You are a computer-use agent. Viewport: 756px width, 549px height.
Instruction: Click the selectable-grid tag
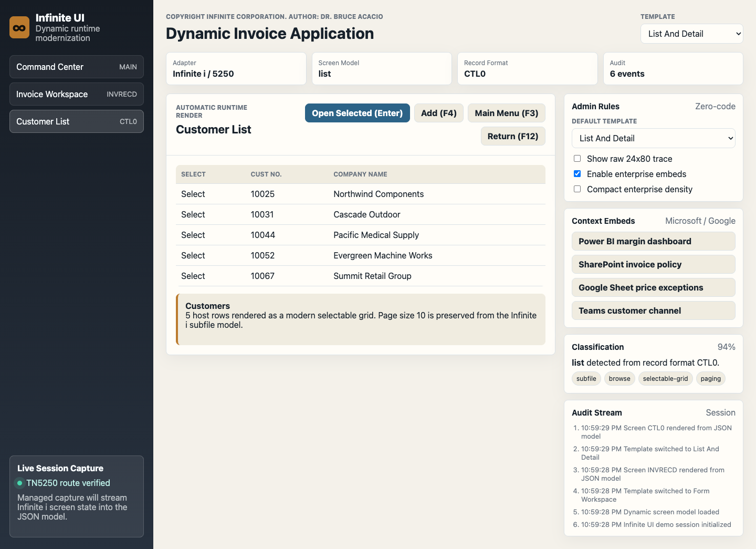coord(665,378)
